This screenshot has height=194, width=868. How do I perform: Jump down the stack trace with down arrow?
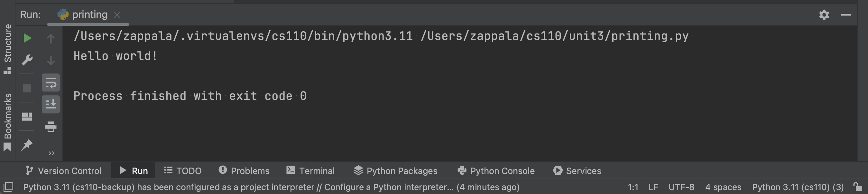click(51, 61)
